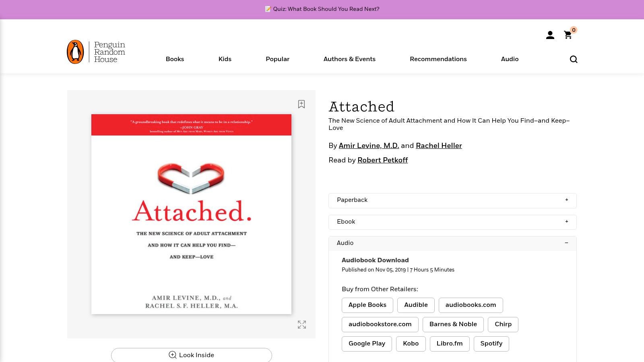Open the Recommendations menu
644x362 pixels.
pos(438,59)
